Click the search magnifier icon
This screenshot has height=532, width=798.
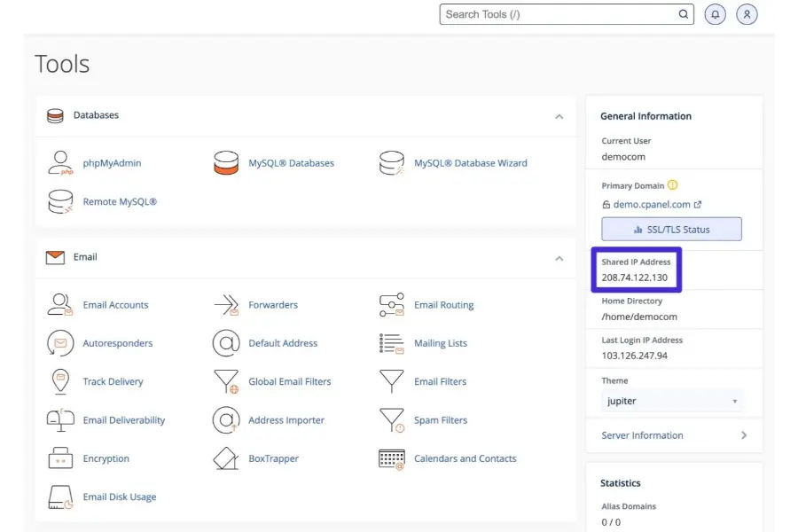tap(684, 14)
